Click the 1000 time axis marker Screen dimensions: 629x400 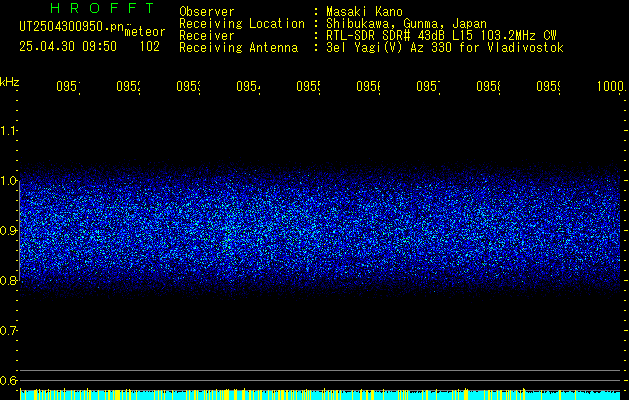pos(611,87)
